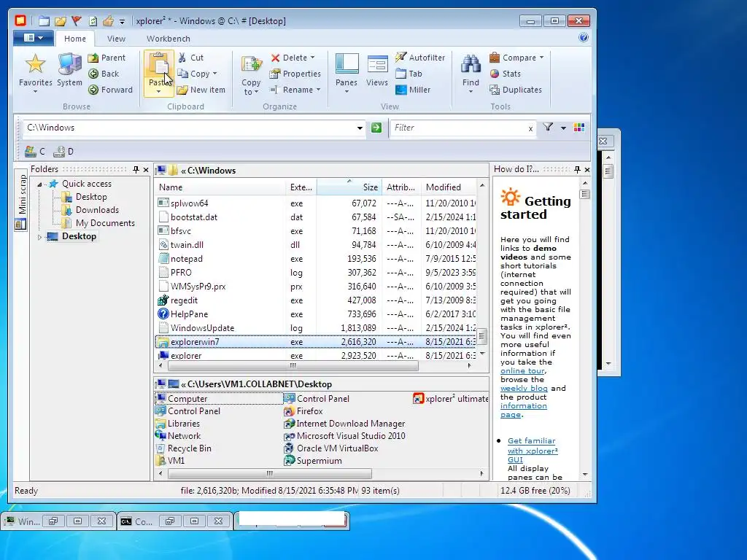Close the How do I panel

(x=587, y=169)
